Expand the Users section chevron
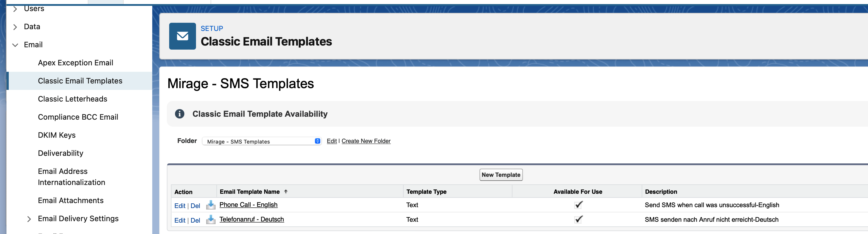The image size is (868, 234). pos(15,9)
